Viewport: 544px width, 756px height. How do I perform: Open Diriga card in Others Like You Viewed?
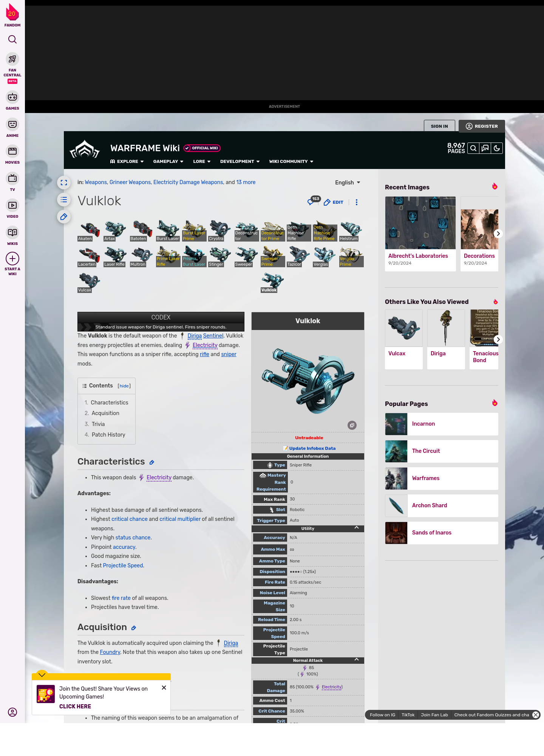446,339
